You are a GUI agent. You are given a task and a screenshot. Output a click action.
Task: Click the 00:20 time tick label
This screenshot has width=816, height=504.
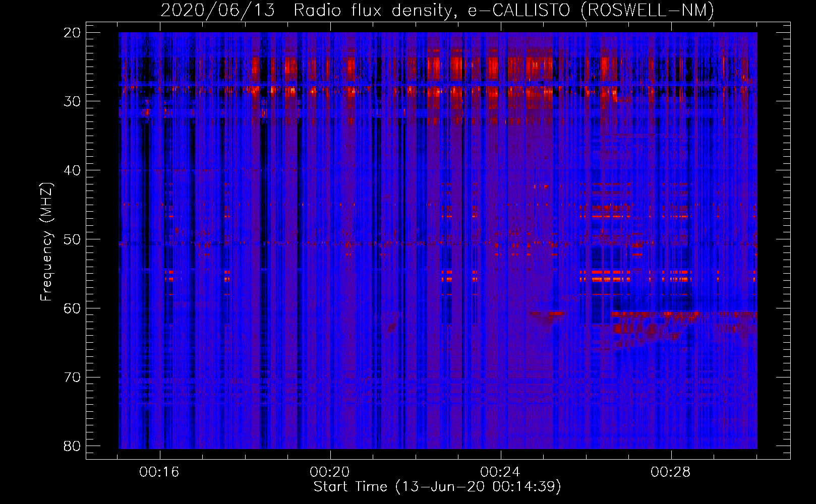[330, 472]
